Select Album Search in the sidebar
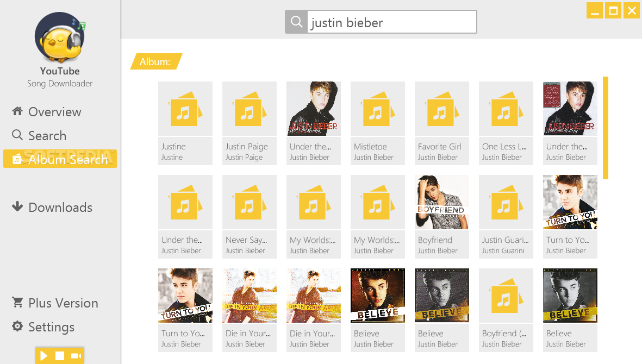Image resolution: width=642 pixels, height=364 pixels. coord(60,159)
